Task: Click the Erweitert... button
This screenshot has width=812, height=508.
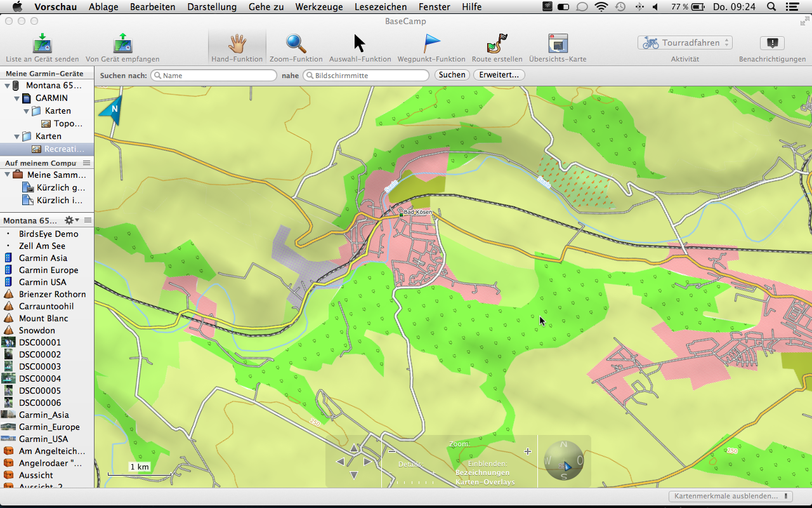Action: 499,75
